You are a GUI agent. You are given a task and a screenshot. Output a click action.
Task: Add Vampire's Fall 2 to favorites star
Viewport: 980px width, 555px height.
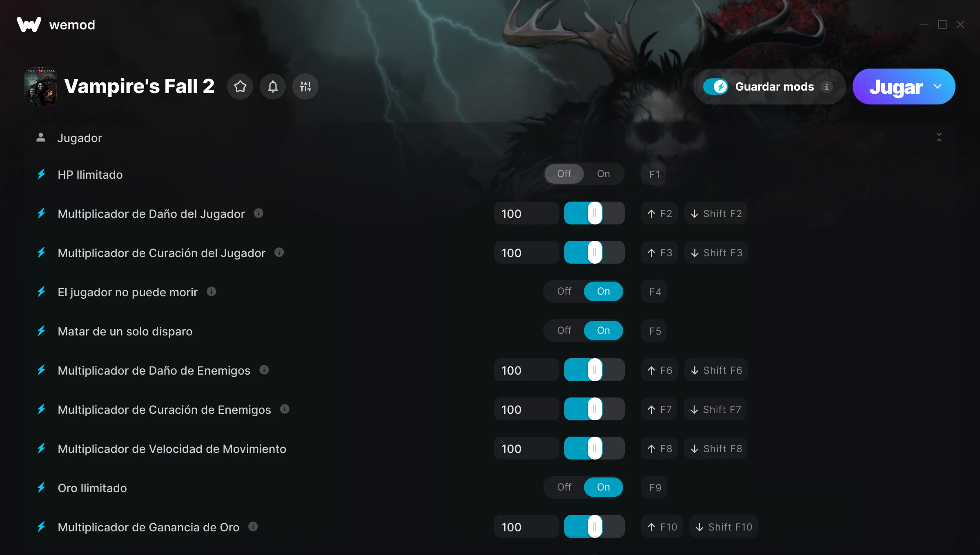[240, 87]
